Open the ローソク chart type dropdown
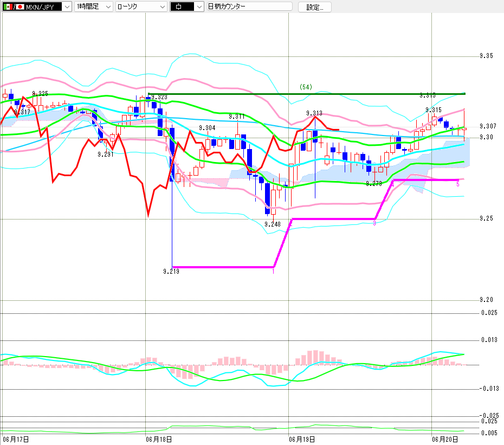The width and height of the screenshot is (504, 445). coord(141,7)
